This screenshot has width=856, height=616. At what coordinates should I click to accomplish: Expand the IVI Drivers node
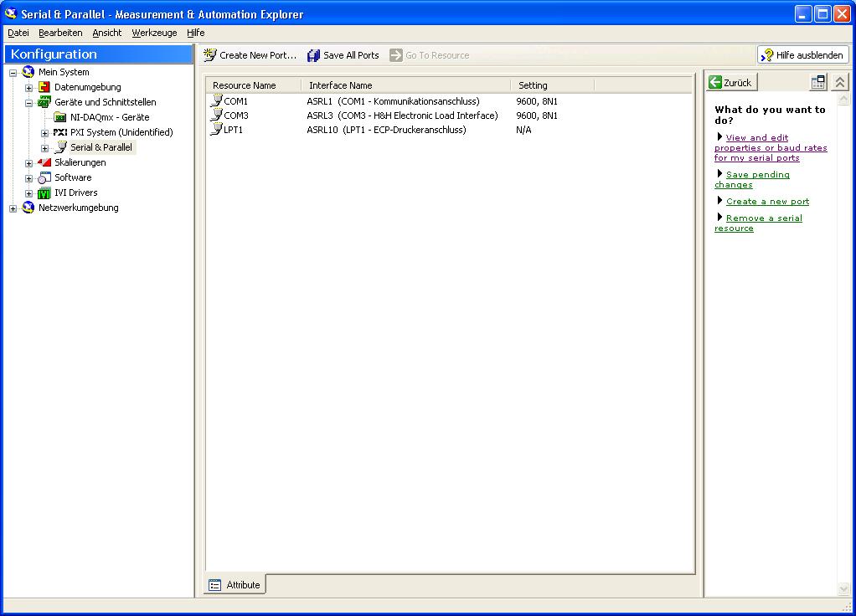point(29,193)
